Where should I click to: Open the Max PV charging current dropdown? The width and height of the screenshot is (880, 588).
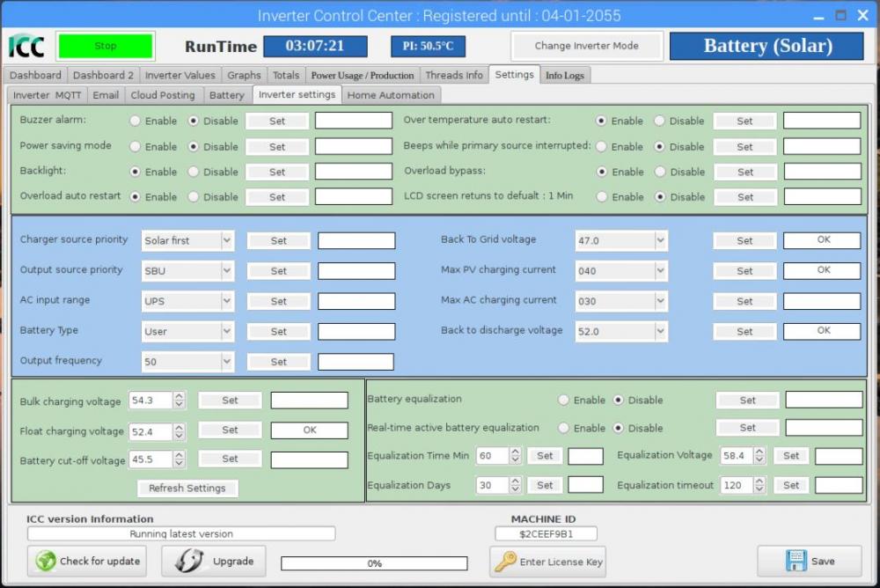(621, 271)
